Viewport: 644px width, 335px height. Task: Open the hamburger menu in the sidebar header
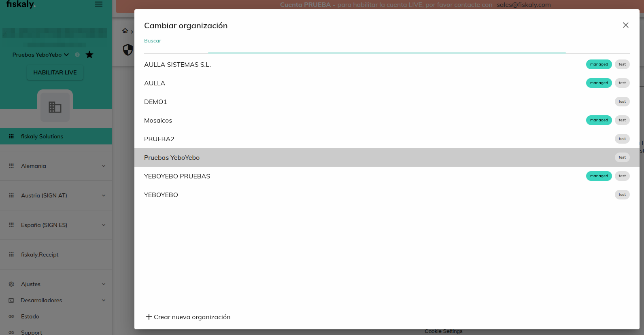click(99, 4)
